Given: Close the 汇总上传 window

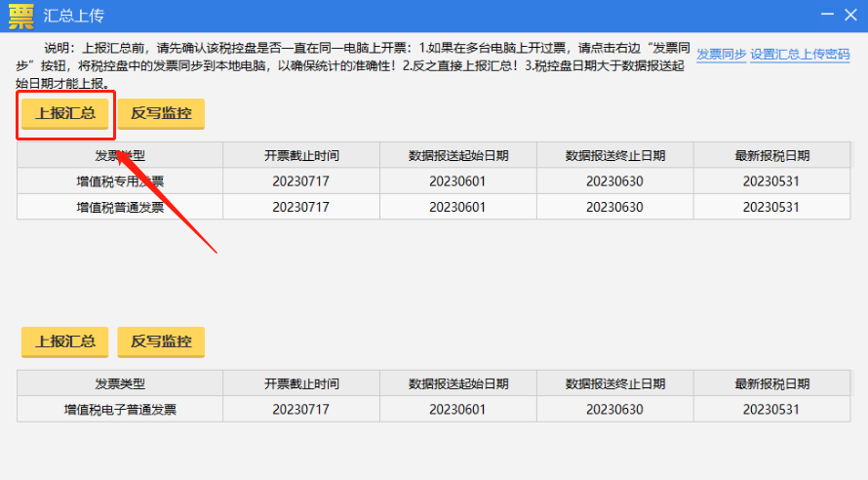Looking at the screenshot, I should 850,15.
